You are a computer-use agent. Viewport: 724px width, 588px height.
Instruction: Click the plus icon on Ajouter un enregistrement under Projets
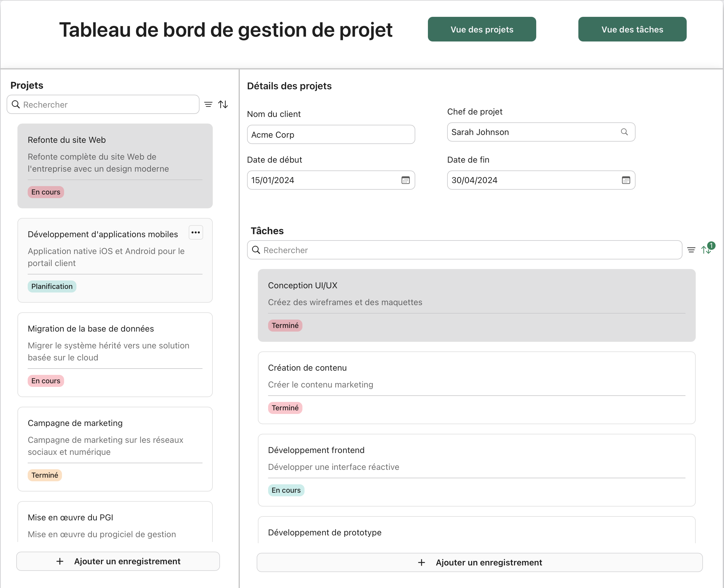(x=60, y=561)
